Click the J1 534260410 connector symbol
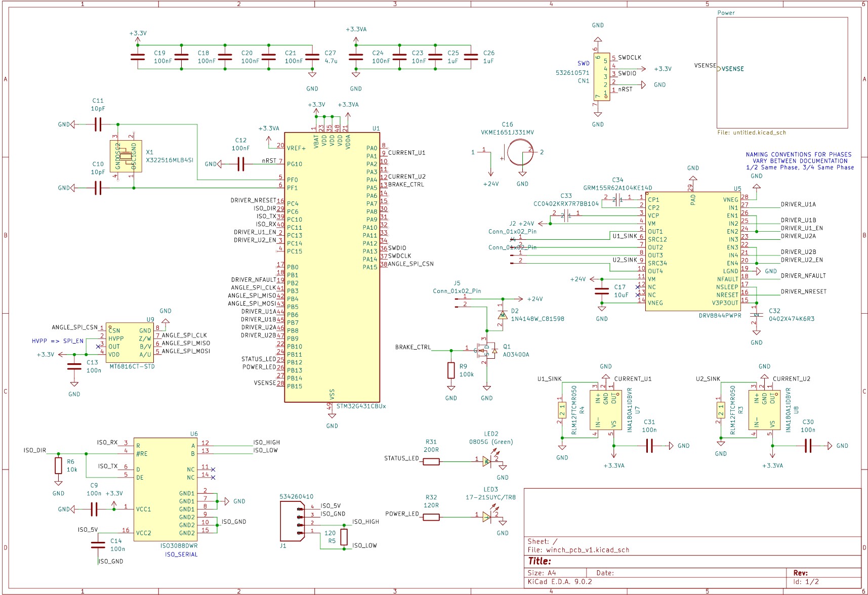868x595 pixels. [293, 521]
